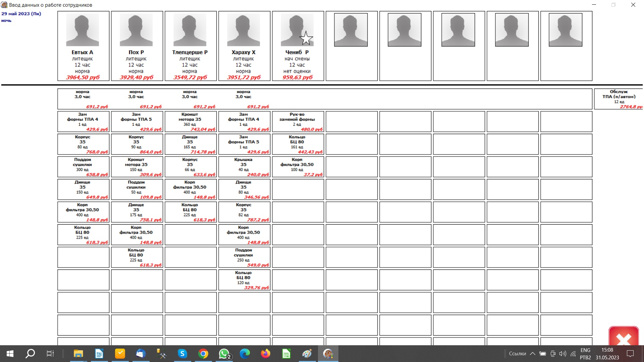Image resolution: width=644 pixels, height=362 pixels.
Task: Click the Windows Start button
Action: click(10, 354)
